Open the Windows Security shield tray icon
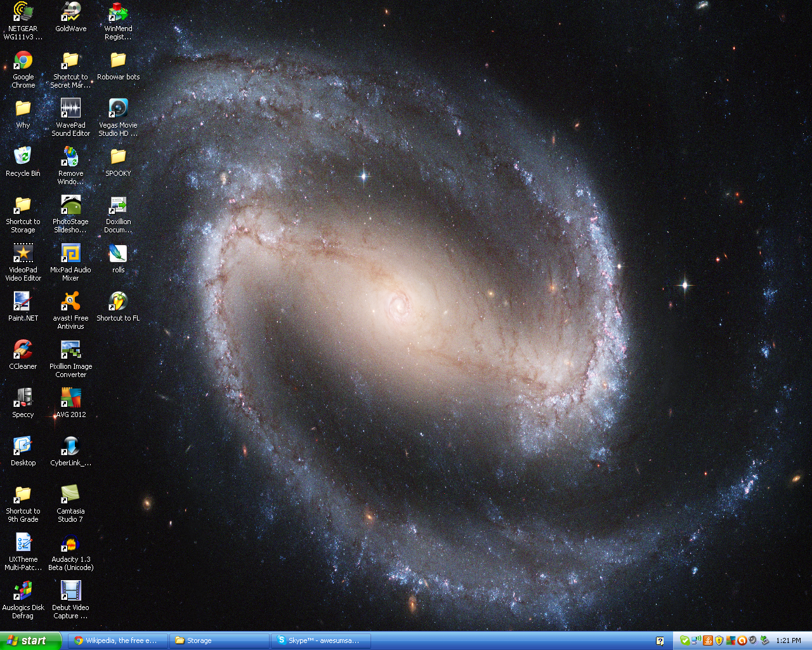The image size is (812, 650). pos(719,640)
